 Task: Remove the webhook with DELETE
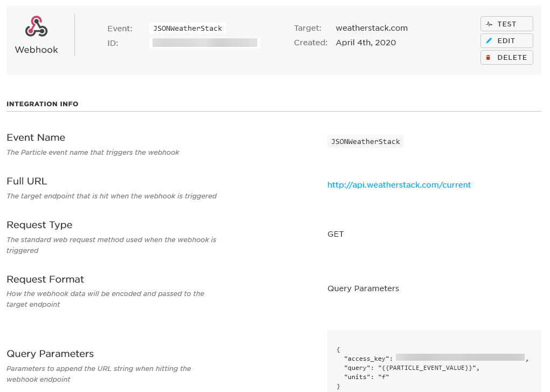click(506, 58)
